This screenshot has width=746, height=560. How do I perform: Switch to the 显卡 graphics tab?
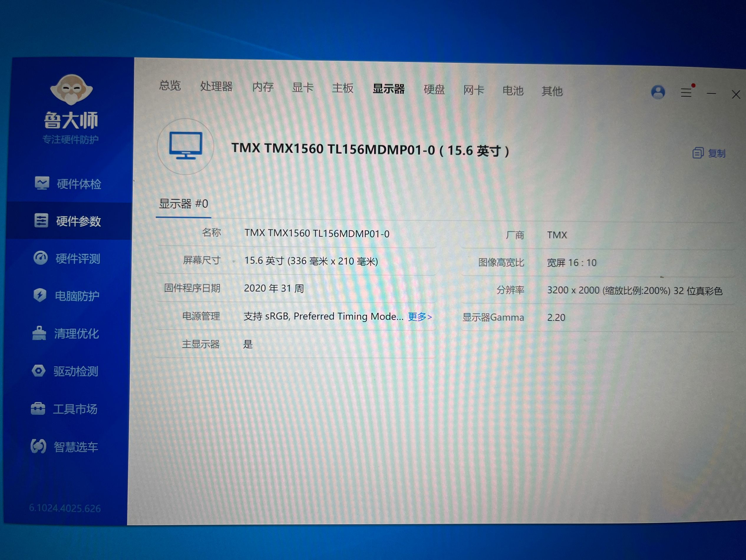coord(303,88)
